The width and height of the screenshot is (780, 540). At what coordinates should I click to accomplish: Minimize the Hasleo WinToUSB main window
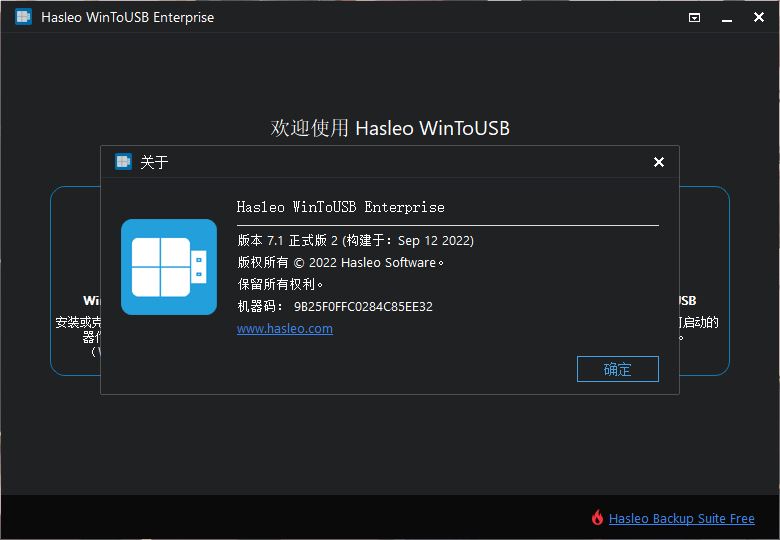(727, 18)
